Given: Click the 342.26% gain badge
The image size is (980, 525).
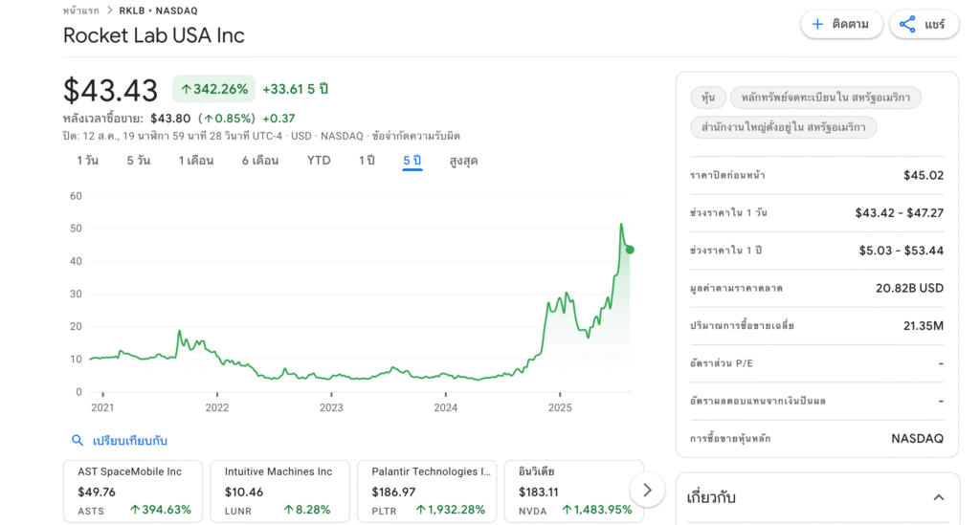Looking at the screenshot, I should point(213,89).
